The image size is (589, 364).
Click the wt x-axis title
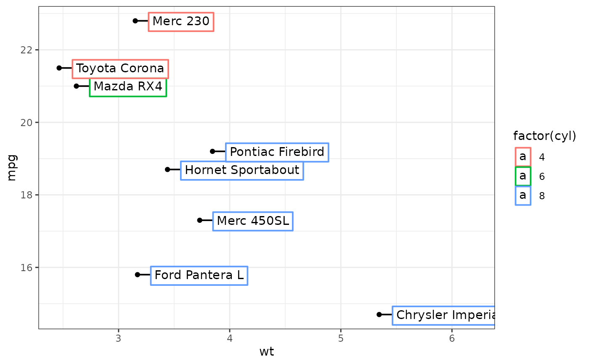pos(267,352)
